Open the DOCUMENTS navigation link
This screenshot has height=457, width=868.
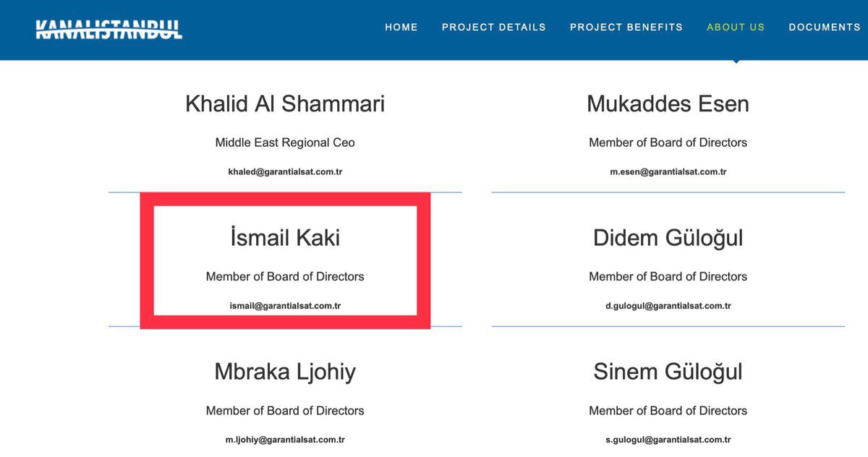click(825, 27)
